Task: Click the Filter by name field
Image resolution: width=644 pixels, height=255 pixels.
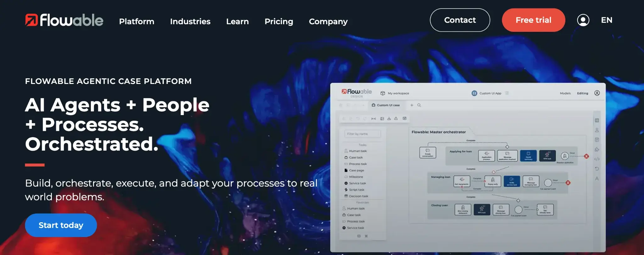Action: coord(362,134)
